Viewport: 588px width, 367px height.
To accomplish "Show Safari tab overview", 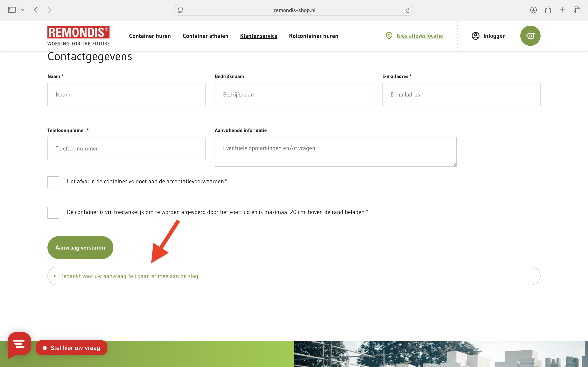I will tap(577, 10).
